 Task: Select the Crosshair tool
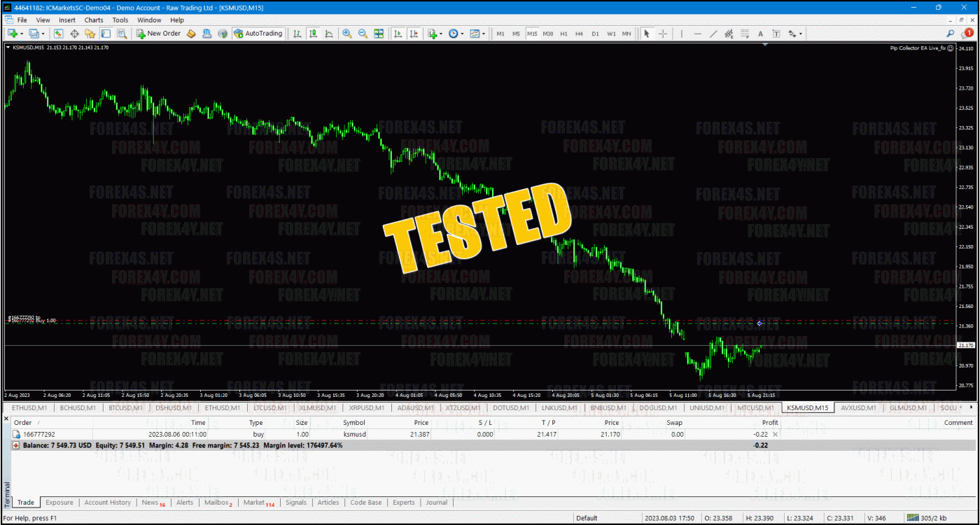[x=662, y=34]
